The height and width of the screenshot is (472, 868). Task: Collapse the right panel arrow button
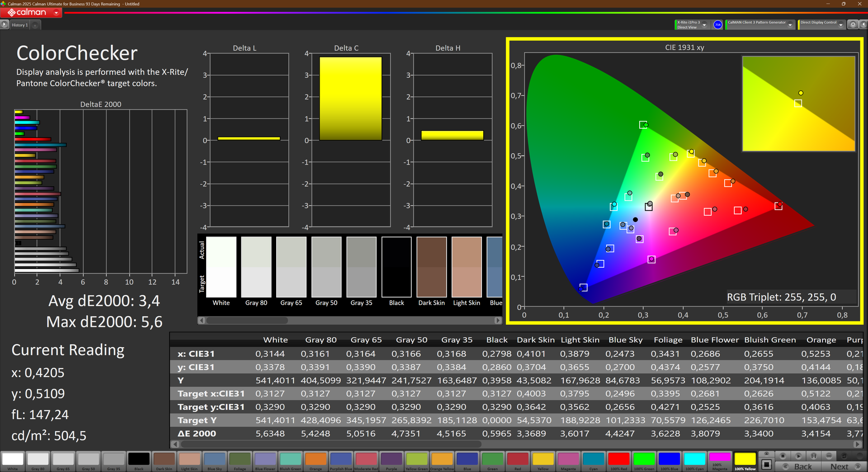(x=863, y=25)
